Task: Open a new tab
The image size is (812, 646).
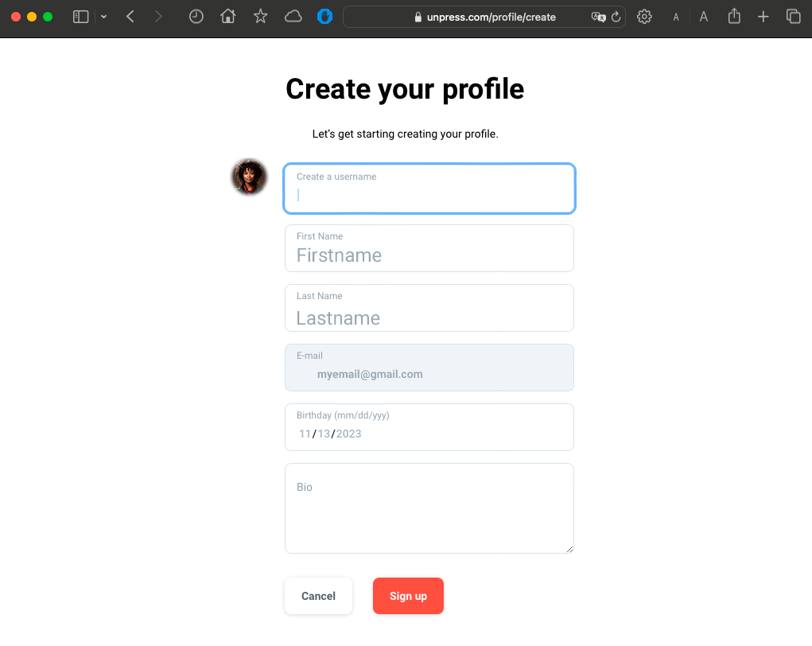Action: coord(763,16)
